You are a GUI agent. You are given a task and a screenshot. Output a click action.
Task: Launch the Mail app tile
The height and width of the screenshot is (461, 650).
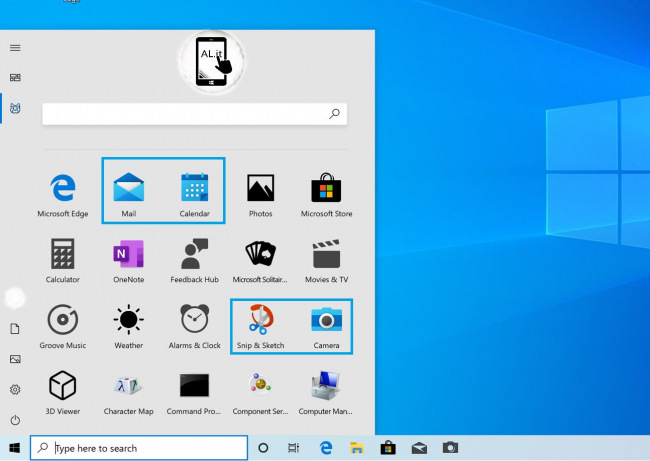(129, 195)
